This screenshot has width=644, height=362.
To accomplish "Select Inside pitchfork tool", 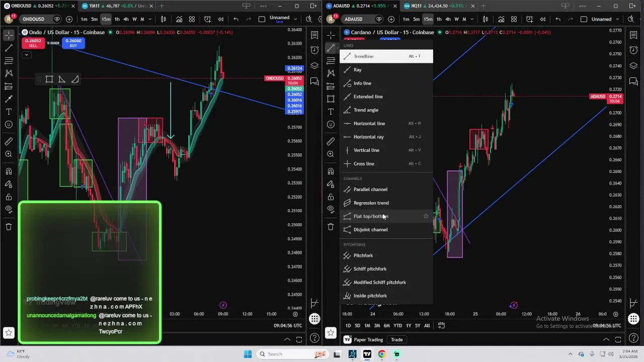I will pos(386,296).
